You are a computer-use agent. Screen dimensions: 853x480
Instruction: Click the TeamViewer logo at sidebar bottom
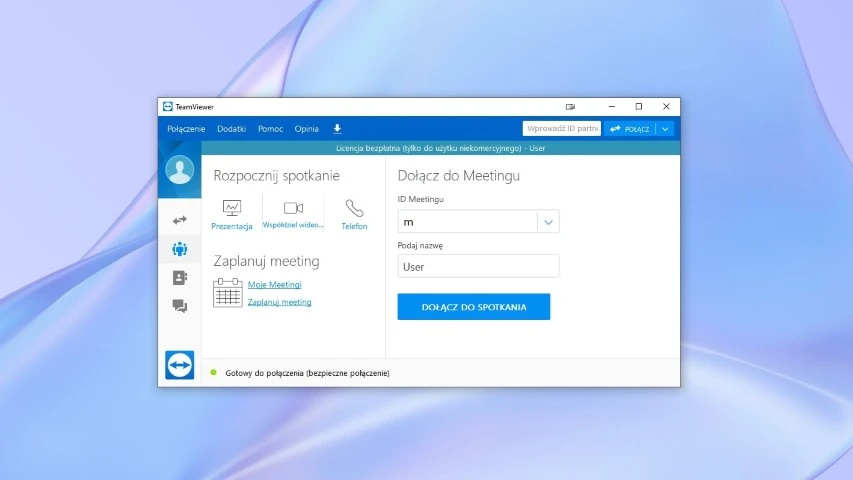180,365
